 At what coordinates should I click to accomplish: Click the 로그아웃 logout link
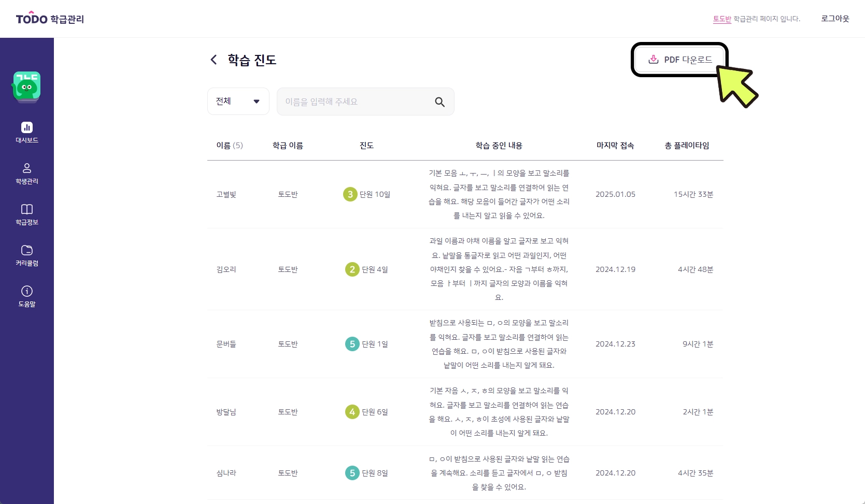(835, 19)
